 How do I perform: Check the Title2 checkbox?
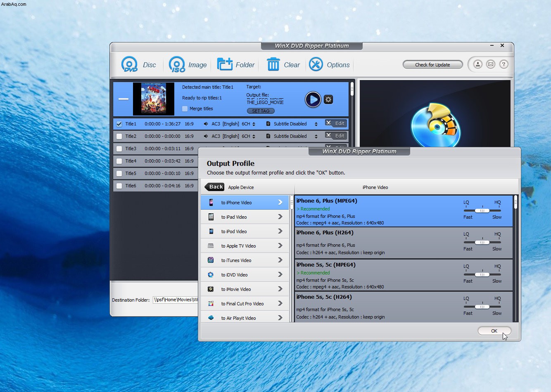tap(119, 136)
